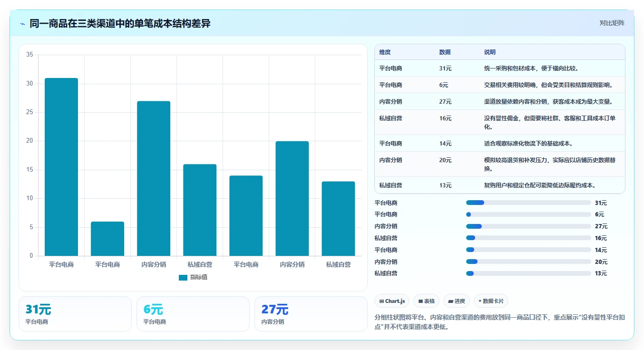644x350 pixels.
Task: Select the 数据卡片 chip
Action: 491,301
